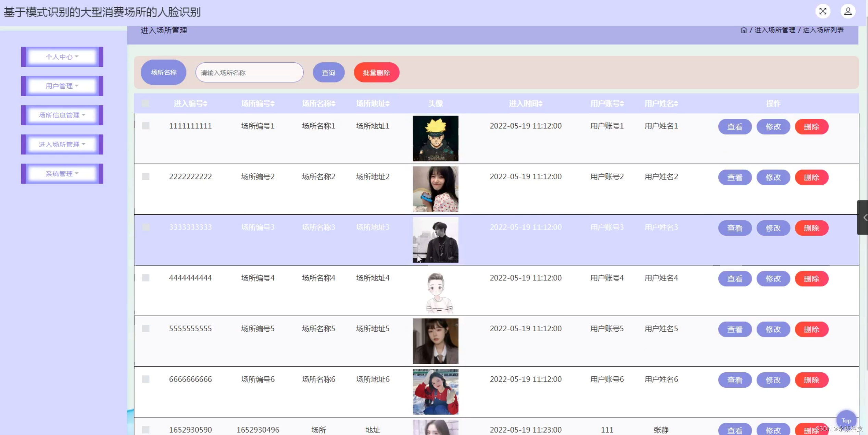Toggle the select-all checkbox in table header
The width and height of the screenshot is (868, 435).
click(146, 103)
